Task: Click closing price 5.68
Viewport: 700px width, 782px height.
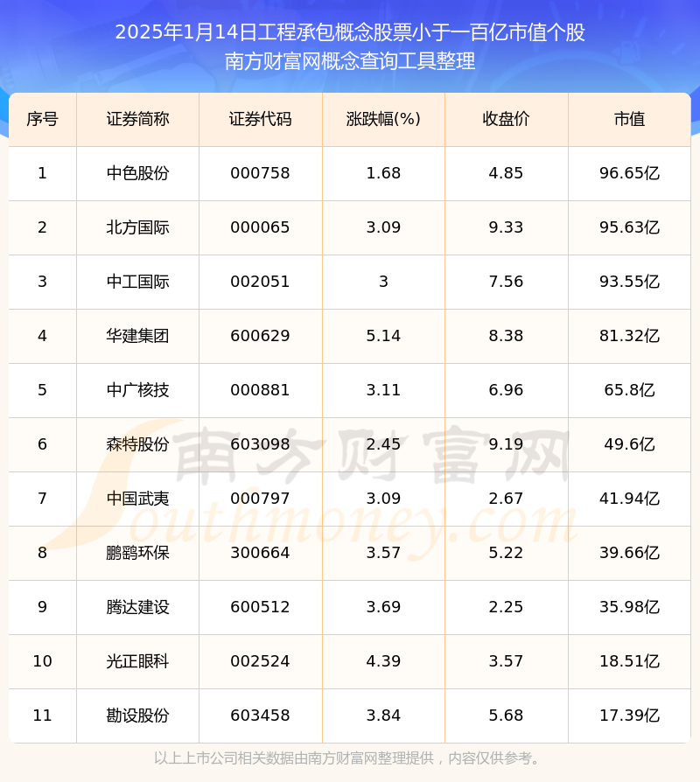Action: coord(506,716)
